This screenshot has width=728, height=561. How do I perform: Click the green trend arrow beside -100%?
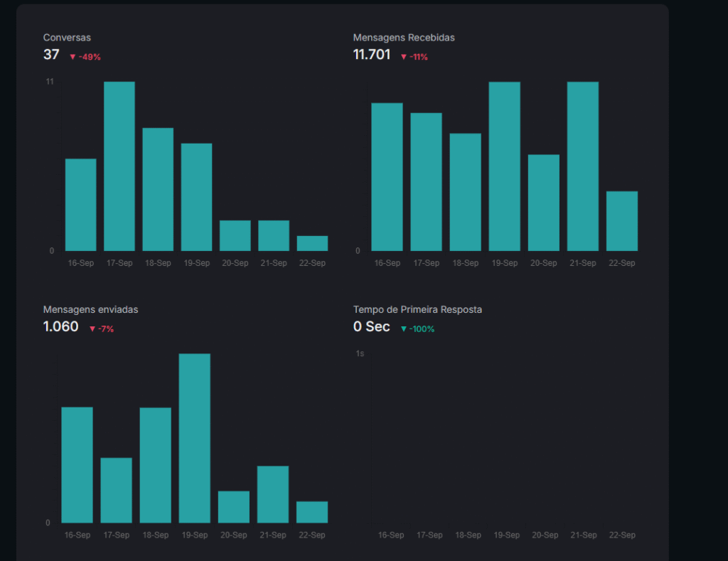point(404,329)
